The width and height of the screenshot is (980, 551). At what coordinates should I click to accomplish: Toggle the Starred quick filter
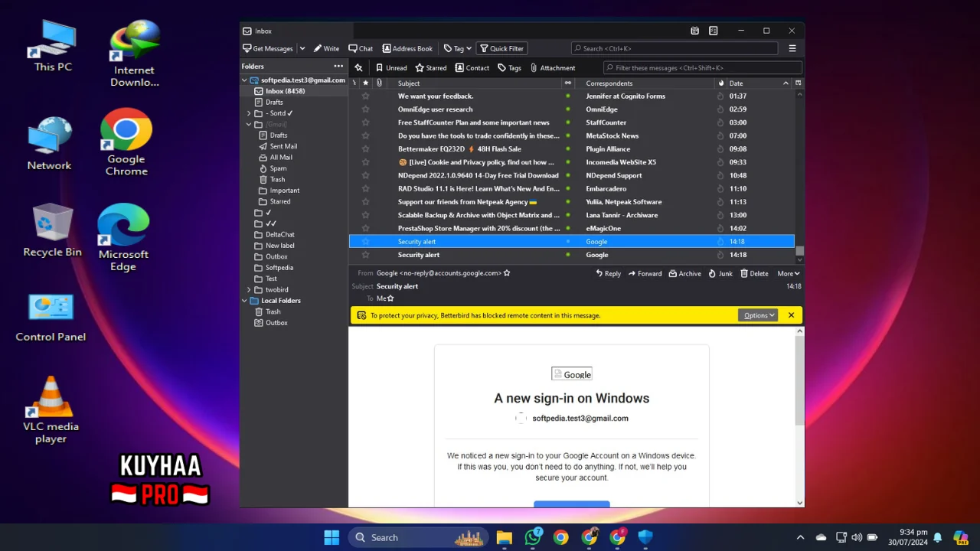(x=431, y=67)
